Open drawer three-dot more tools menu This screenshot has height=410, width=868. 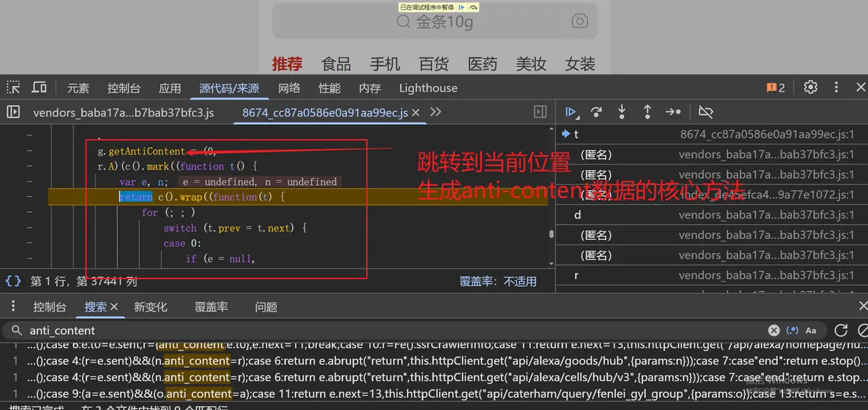click(13, 307)
